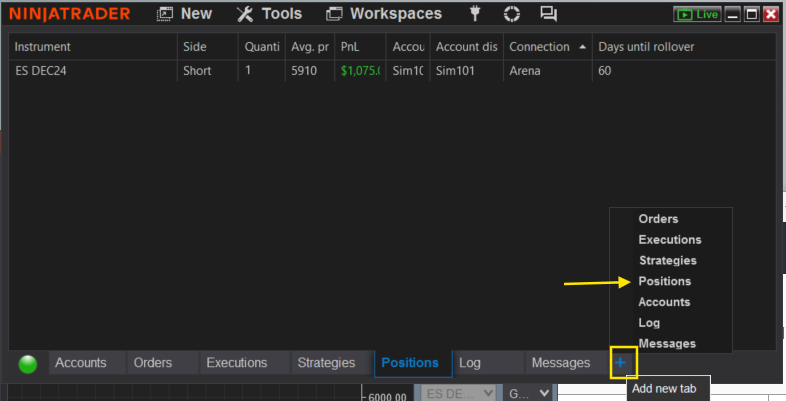Image resolution: width=786 pixels, height=401 pixels.
Task: Sort by the Instrument column header
Action: [x=93, y=47]
